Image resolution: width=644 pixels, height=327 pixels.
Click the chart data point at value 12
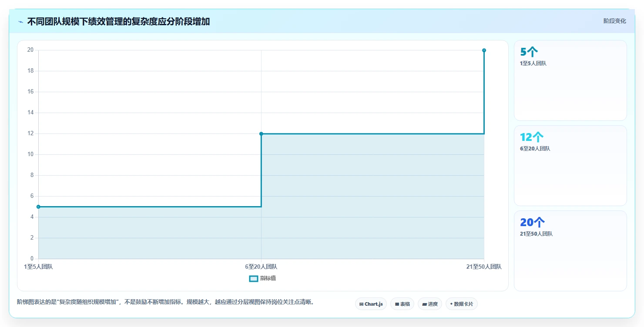tap(261, 134)
